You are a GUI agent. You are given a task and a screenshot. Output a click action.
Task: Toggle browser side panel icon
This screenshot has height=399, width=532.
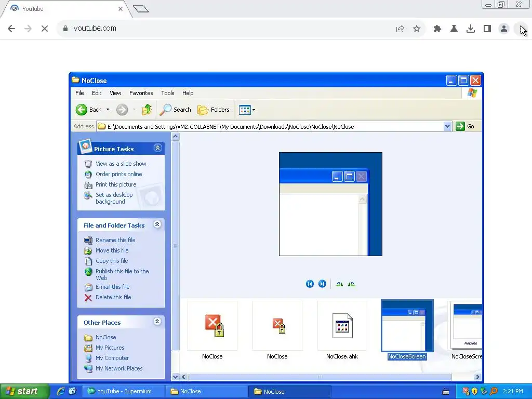point(487,29)
